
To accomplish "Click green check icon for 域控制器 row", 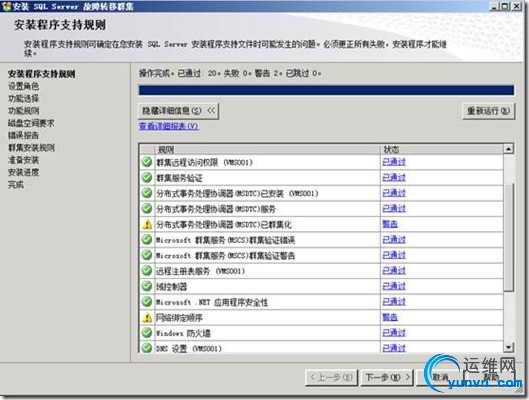I will click(147, 286).
